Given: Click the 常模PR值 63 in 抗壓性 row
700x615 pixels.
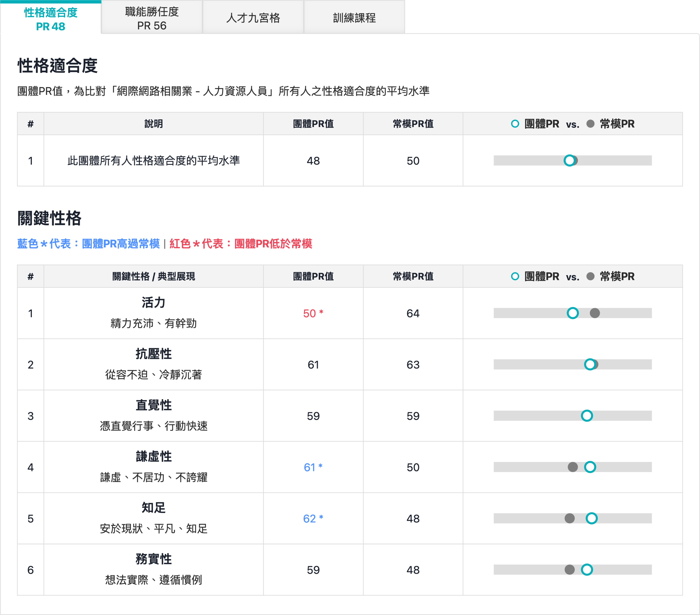Looking at the screenshot, I should [413, 364].
